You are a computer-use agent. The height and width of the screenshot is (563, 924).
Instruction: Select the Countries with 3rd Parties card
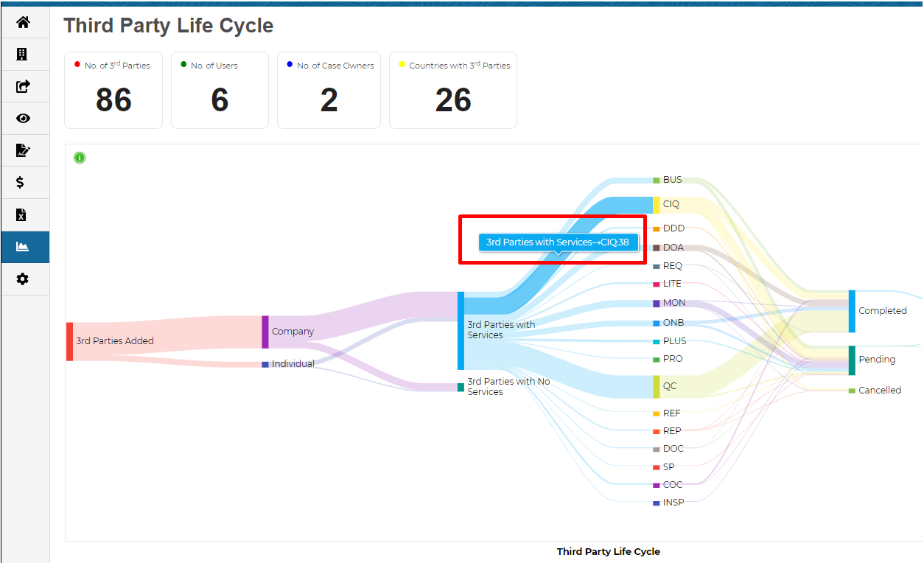pos(452,91)
